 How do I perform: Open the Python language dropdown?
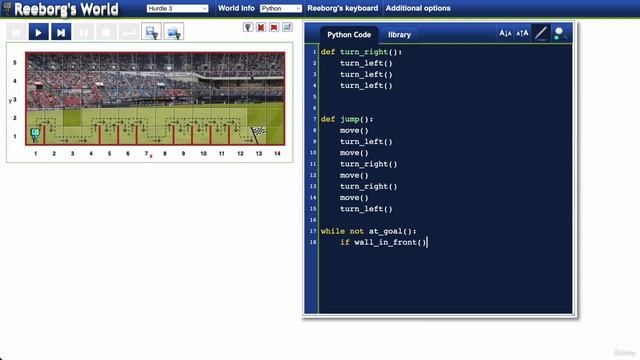pyautogui.click(x=281, y=8)
